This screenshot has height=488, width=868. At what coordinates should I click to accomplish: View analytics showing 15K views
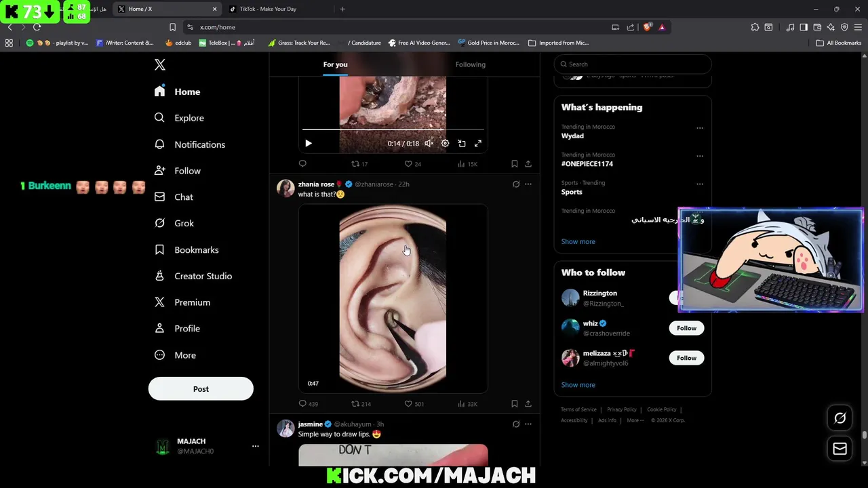tap(467, 163)
